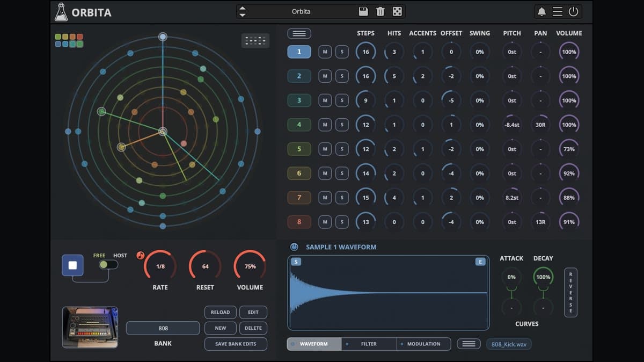Click the waveform end marker E
The width and height of the screenshot is (644, 362).
click(x=480, y=262)
